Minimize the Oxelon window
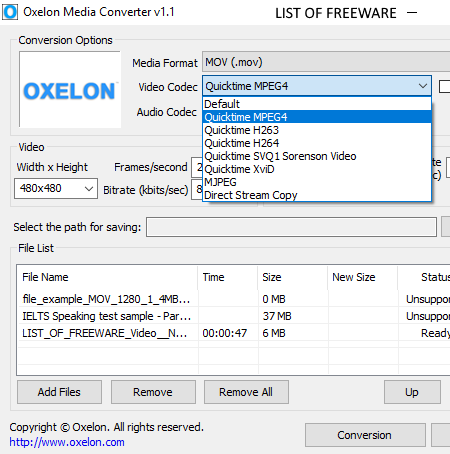 tap(412, 13)
